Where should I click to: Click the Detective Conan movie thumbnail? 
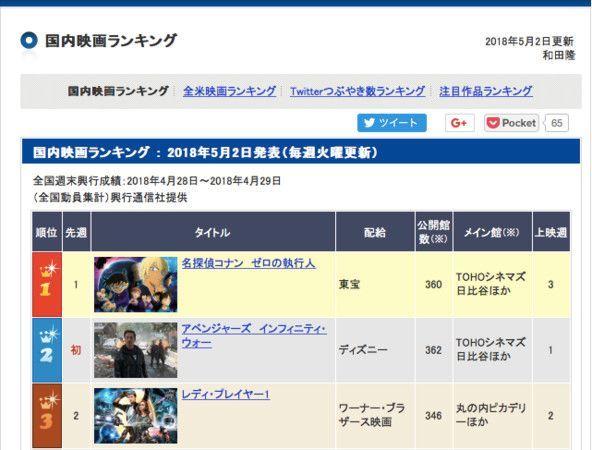(x=136, y=284)
